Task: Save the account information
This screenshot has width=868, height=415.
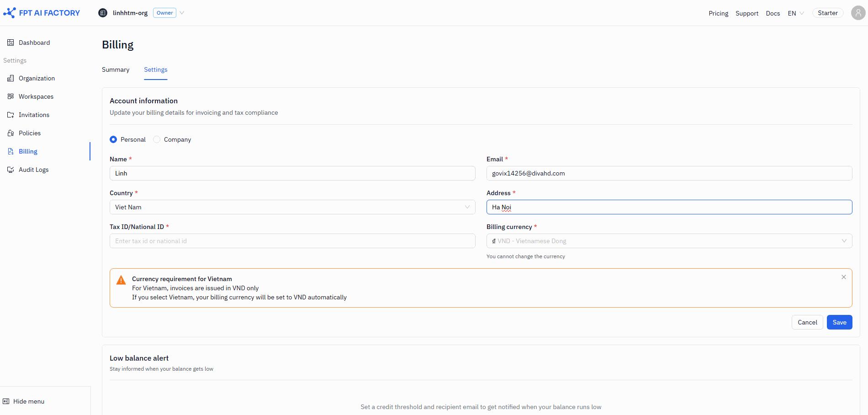Action: [x=840, y=322]
